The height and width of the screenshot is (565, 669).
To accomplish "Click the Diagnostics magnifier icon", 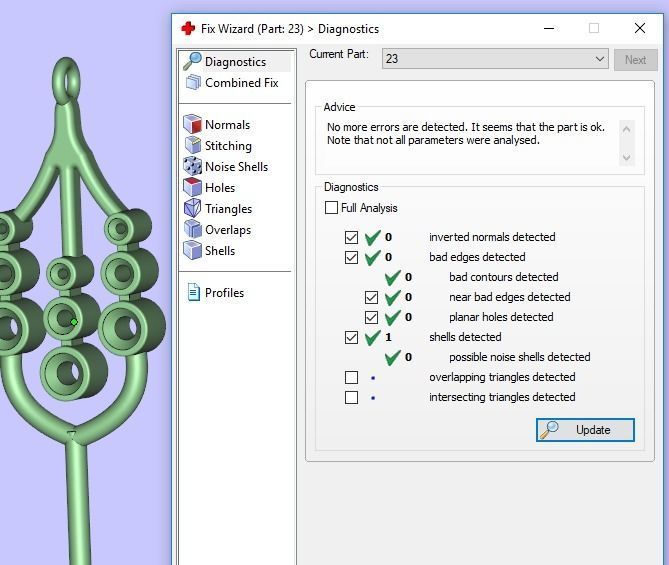I will click(x=192, y=61).
